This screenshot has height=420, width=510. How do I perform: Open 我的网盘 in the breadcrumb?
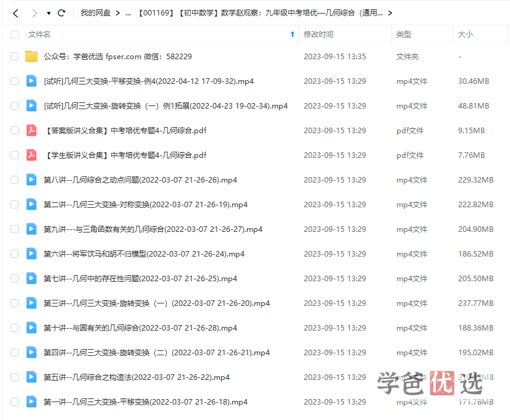click(96, 13)
